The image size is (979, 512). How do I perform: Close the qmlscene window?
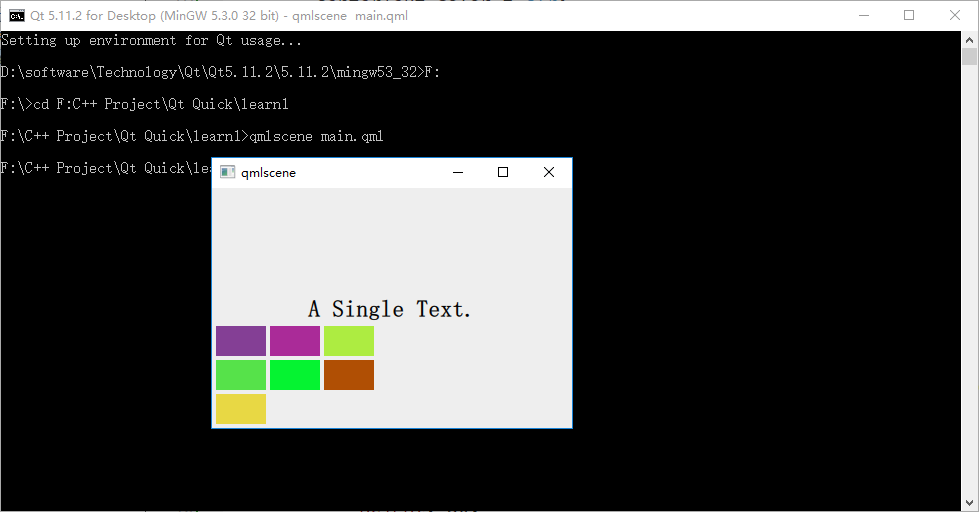point(548,173)
